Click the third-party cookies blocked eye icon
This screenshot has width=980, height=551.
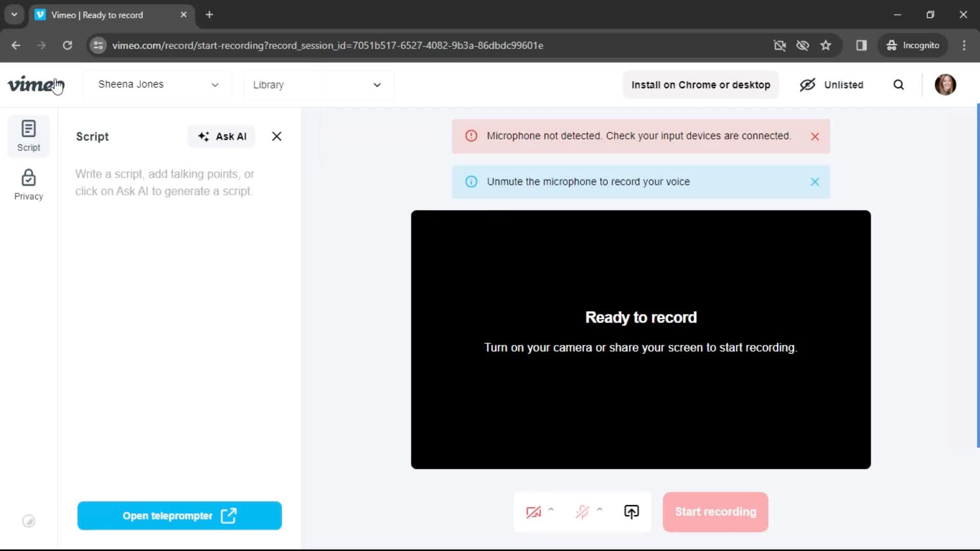coord(802,45)
